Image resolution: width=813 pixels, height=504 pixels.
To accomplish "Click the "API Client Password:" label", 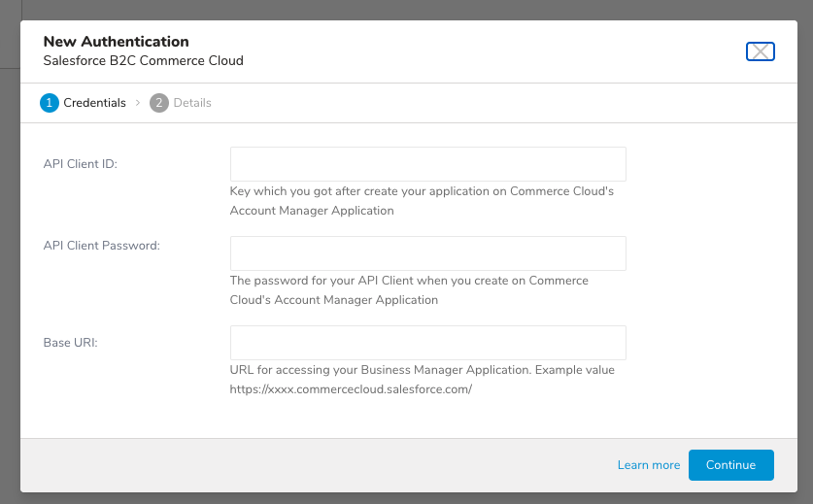I will click(x=102, y=246).
